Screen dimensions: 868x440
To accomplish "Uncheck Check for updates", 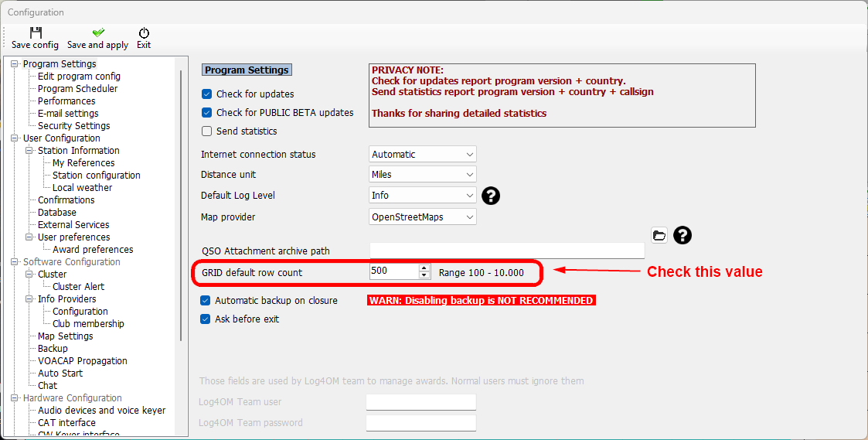I will click(x=206, y=94).
